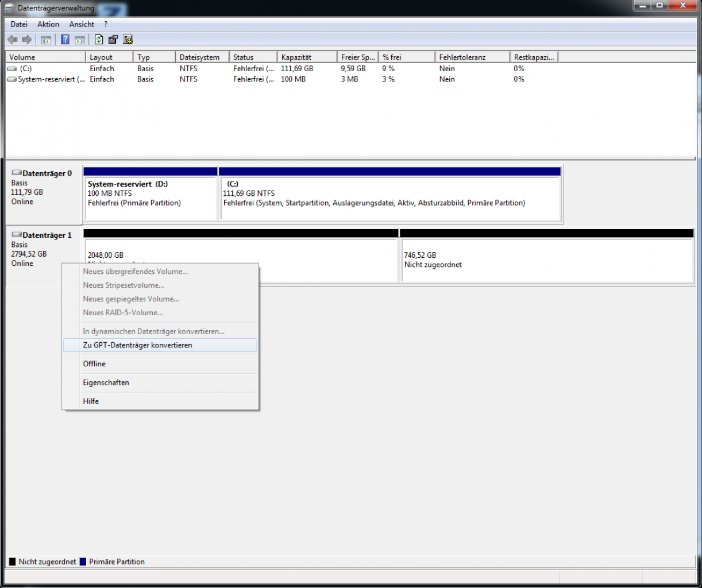The width and height of the screenshot is (702, 588).
Task: Click the 3 MB free space cell
Action: (349, 79)
